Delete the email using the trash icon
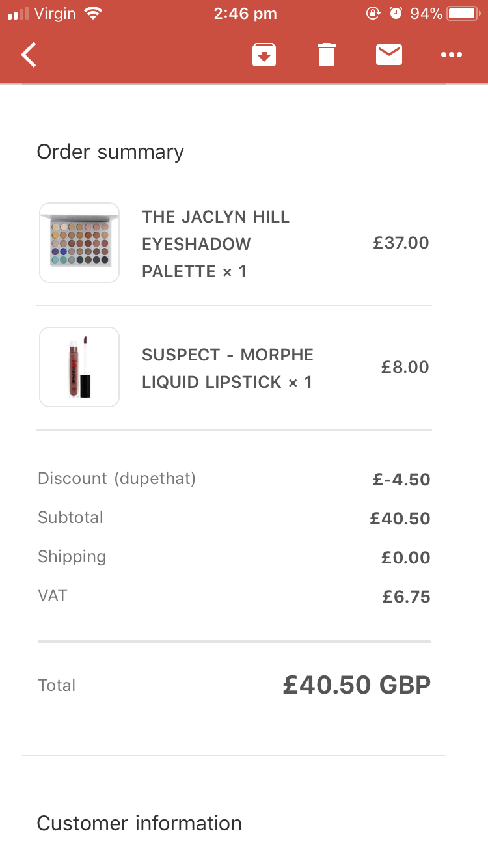Image resolution: width=488 pixels, height=868 pixels. [x=327, y=55]
